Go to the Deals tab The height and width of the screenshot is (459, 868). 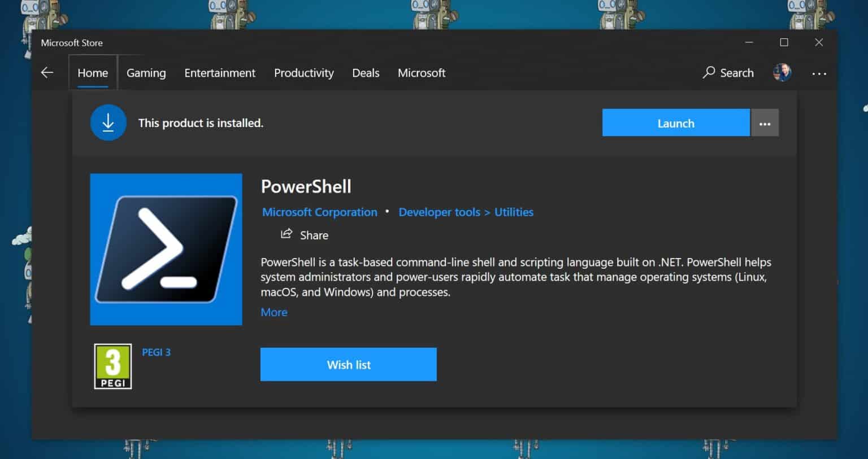tap(366, 73)
